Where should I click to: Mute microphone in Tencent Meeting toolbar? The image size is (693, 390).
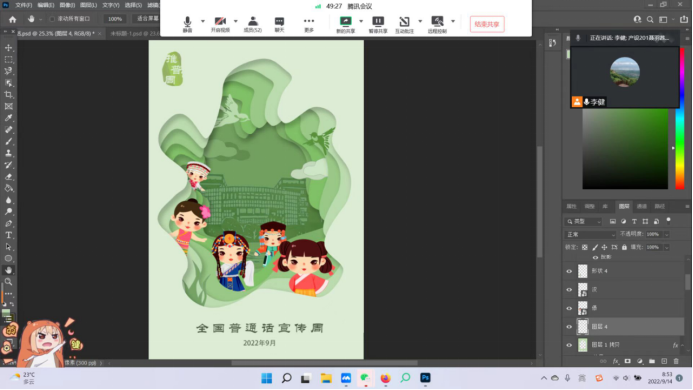(187, 24)
